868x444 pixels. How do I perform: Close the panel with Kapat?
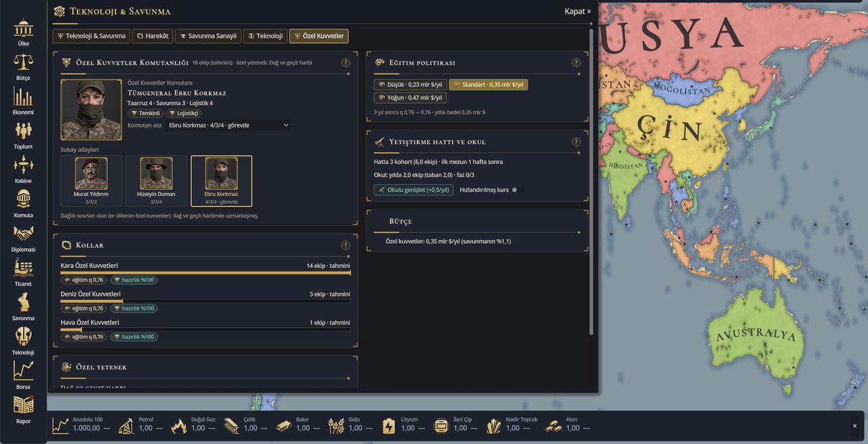click(578, 12)
